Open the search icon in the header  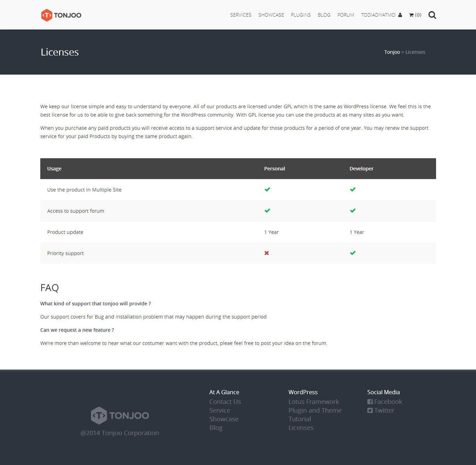[x=432, y=15]
